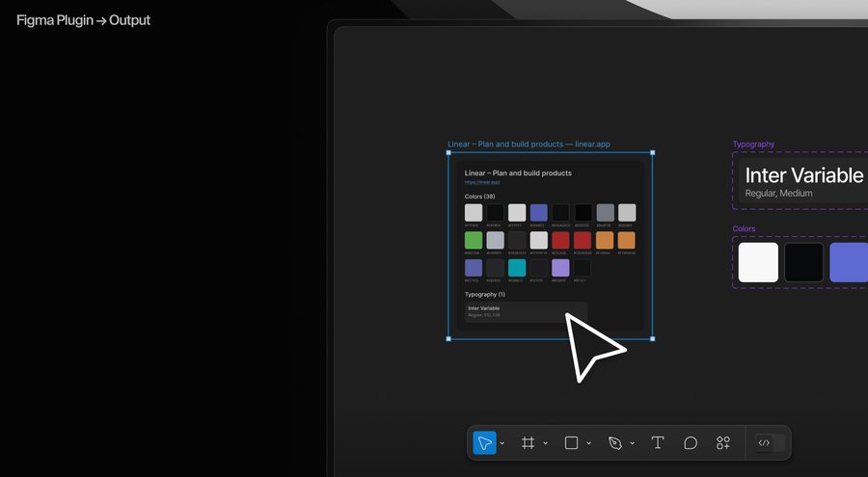Pick the indigo swatch in the first row
The width and height of the screenshot is (868, 477).
538,213
